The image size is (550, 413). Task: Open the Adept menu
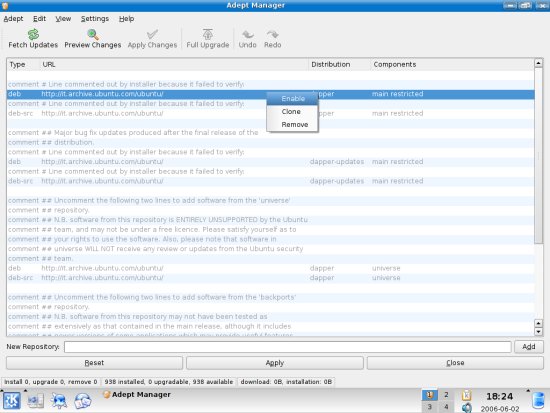(13, 19)
